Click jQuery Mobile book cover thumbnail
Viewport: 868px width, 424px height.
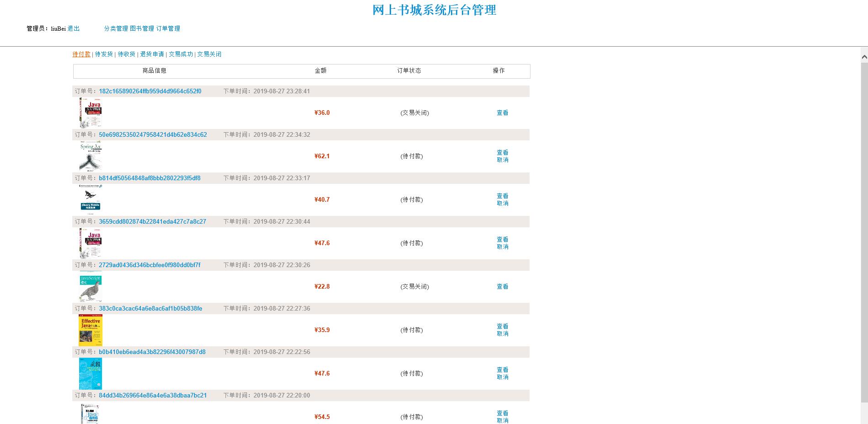click(x=91, y=199)
